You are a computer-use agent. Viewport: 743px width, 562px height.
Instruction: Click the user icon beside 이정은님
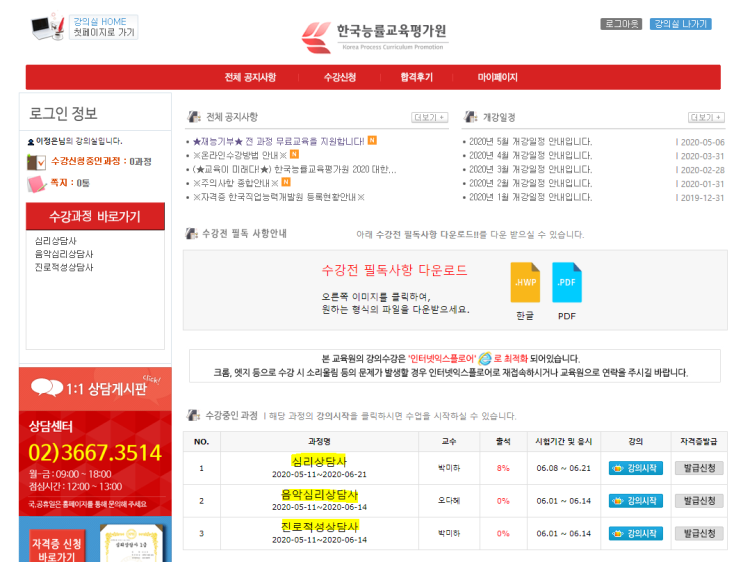pos(31,142)
